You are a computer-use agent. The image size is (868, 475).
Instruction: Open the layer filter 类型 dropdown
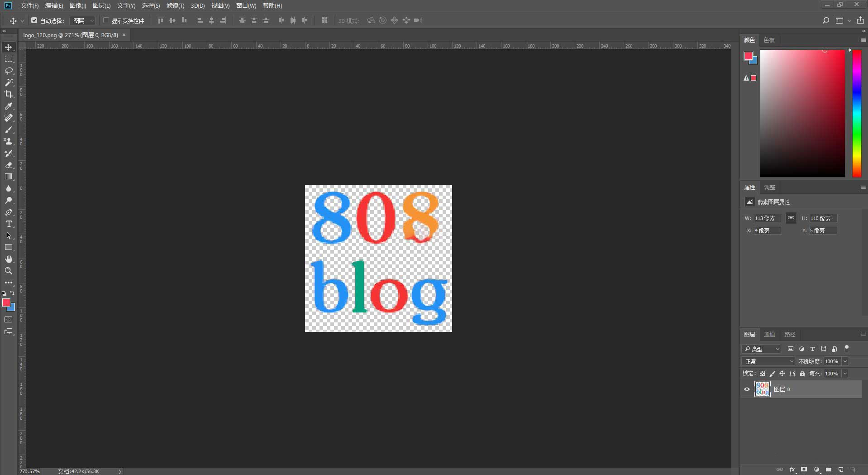click(x=762, y=349)
